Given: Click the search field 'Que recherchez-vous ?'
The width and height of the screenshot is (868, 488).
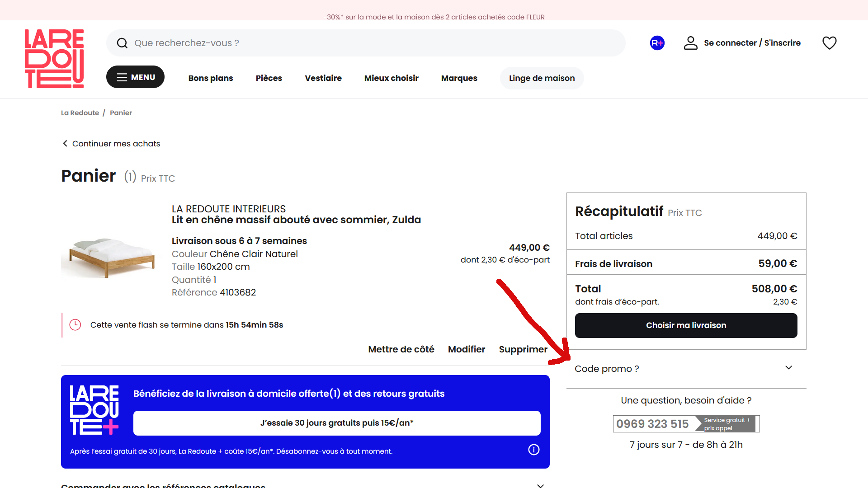Looking at the screenshot, I should click(x=366, y=43).
